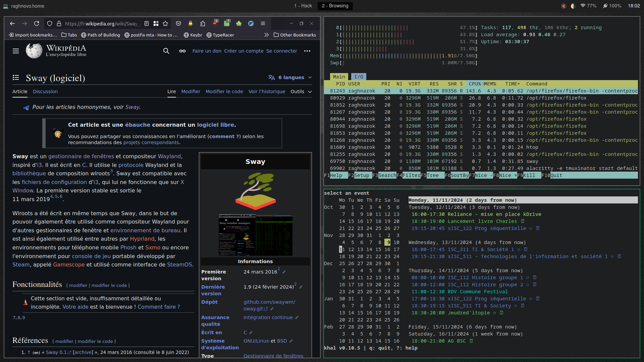
Task: Open the Pocket save icon
Action: tap(178, 23)
